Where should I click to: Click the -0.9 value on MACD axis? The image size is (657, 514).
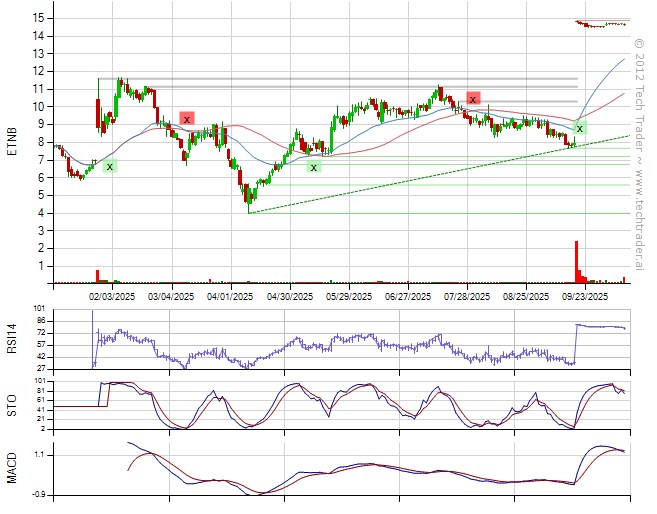[x=38, y=494]
